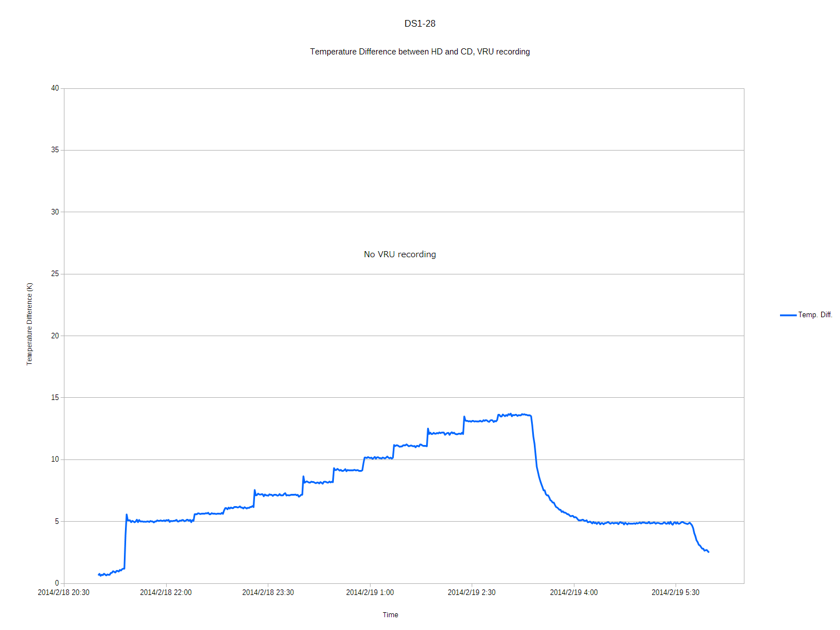Select the 35 vertical axis tick label
This screenshot has width=840, height=630.
coord(55,150)
